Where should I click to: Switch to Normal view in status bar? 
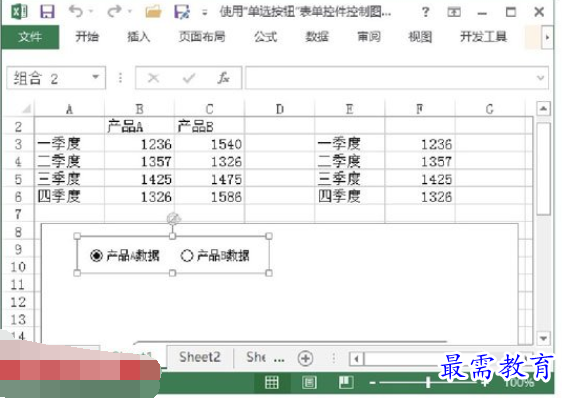271,382
